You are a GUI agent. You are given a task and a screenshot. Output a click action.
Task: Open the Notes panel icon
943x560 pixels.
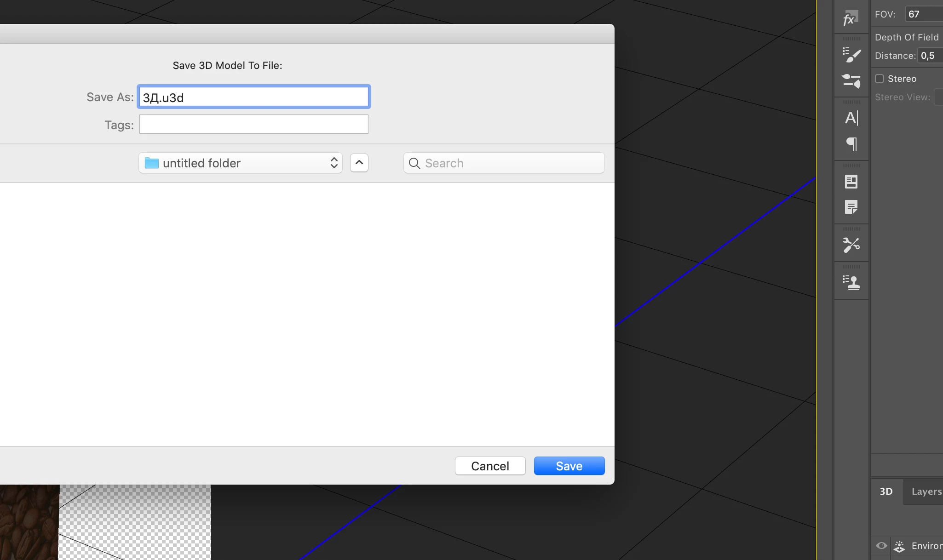pos(851,207)
